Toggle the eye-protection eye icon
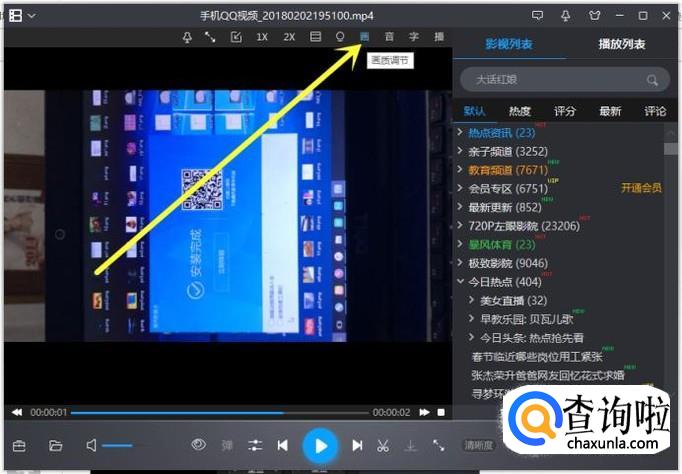Image resolution: width=682 pixels, height=474 pixels. [198, 444]
